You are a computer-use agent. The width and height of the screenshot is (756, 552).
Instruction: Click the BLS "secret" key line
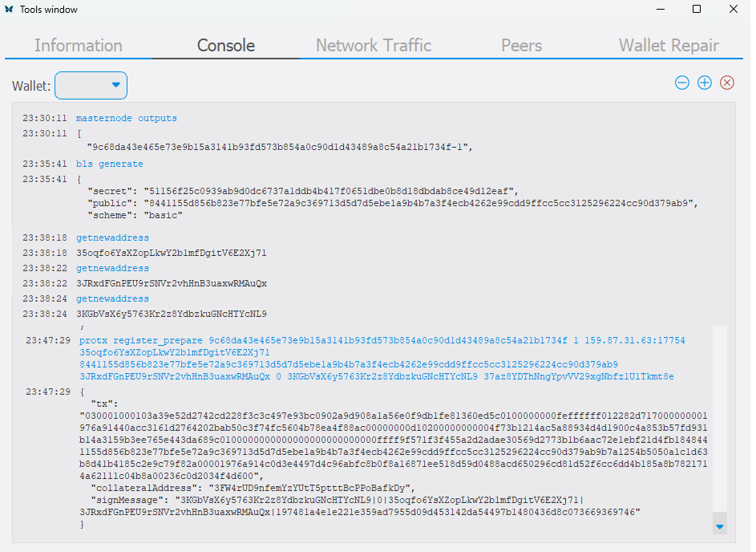(305, 192)
